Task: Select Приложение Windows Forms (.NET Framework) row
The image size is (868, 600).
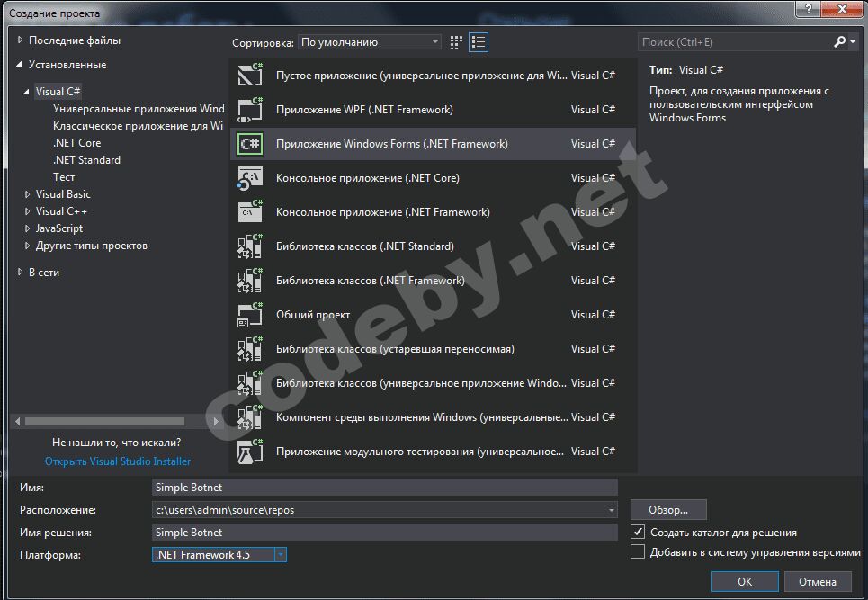Action: (433, 143)
